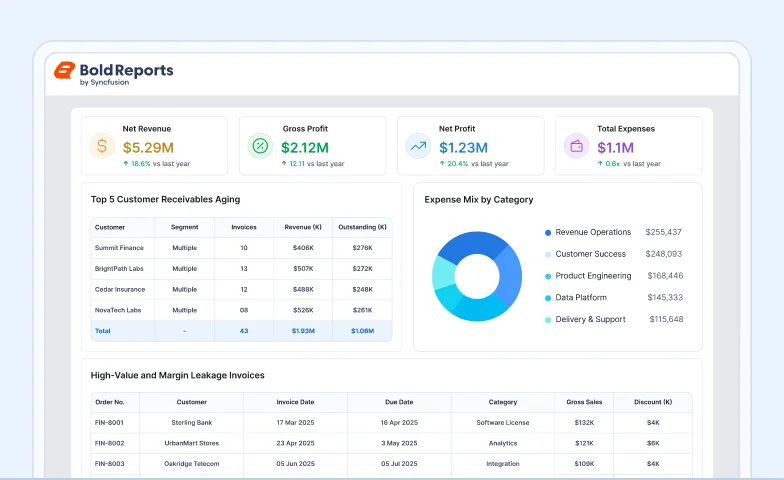Click the High-Value and Margin Leakage Invoices heading

point(178,376)
